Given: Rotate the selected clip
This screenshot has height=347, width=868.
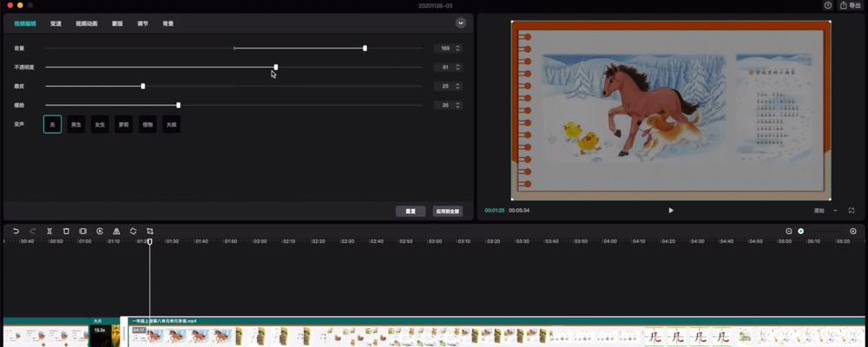Looking at the screenshot, I should [133, 231].
